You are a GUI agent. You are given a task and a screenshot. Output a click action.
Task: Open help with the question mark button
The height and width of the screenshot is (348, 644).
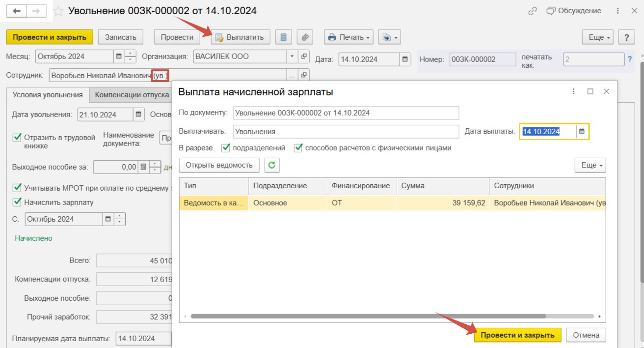point(627,37)
